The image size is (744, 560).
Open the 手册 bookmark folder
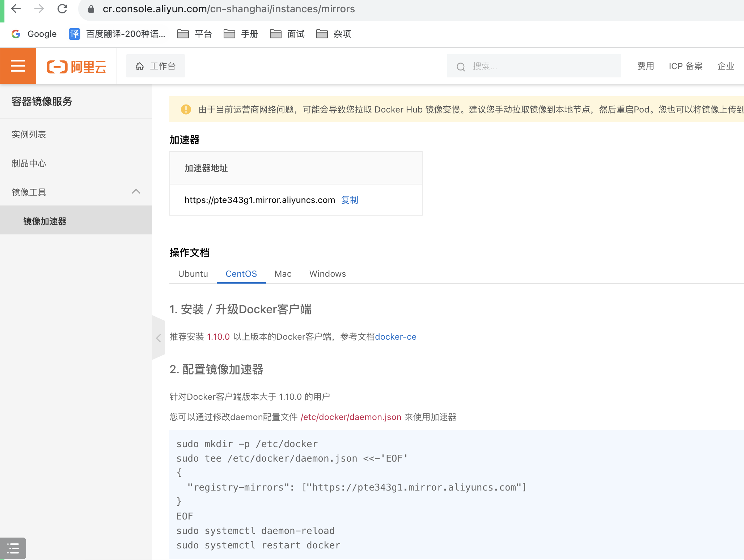click(241, 34)
